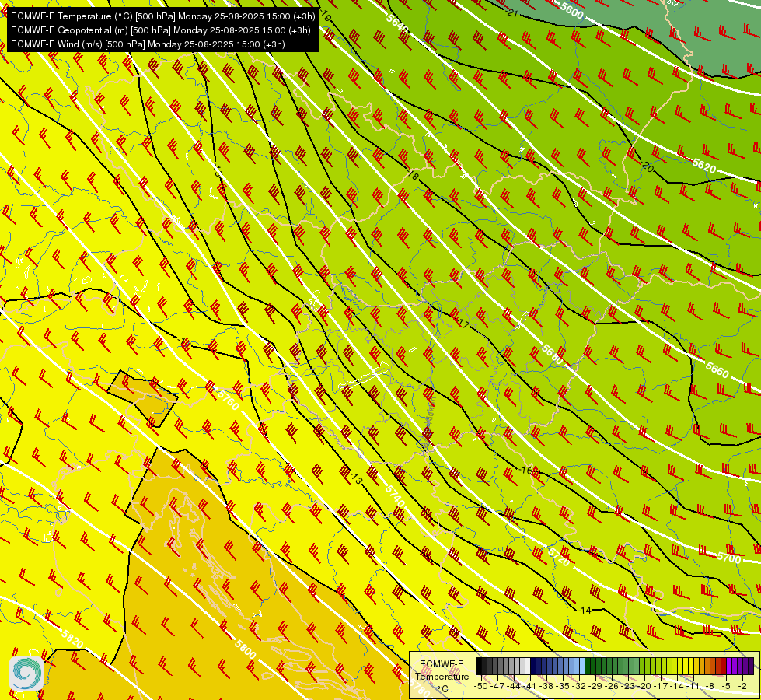Image resolution: width=761 pixels, height=700 pixels.
Task: Click the -8 value on the legend
Action: coord(710,686)
